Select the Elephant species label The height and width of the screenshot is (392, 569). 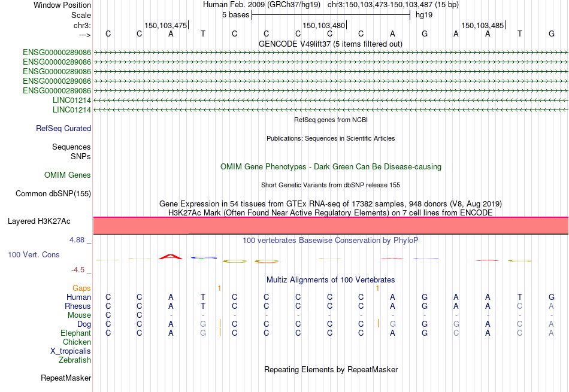click(75, 333)
